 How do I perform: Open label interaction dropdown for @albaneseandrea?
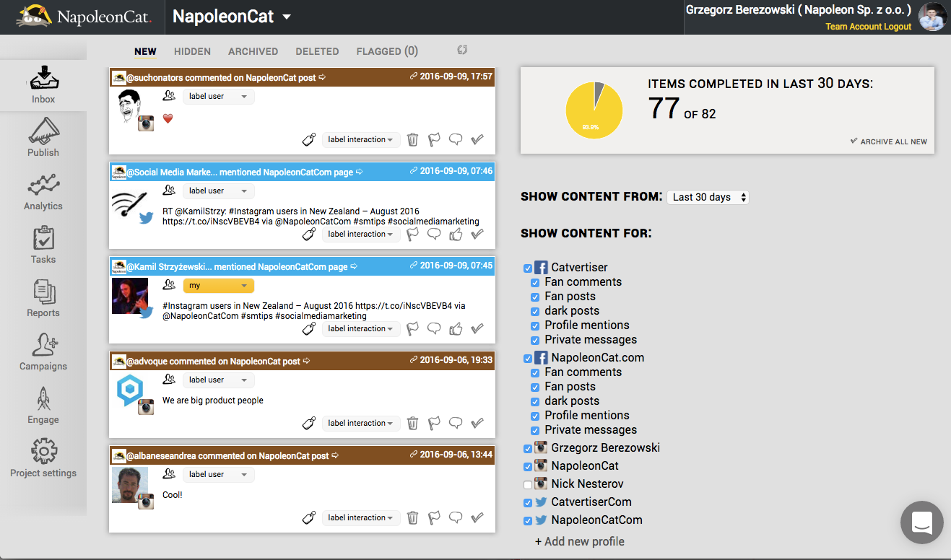(361, 517)
